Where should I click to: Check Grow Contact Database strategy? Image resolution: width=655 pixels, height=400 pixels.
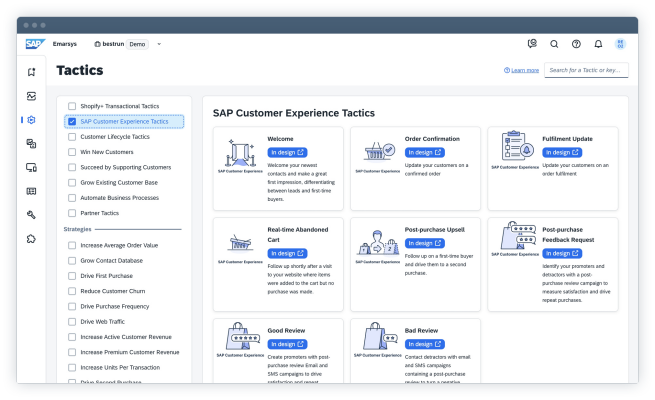point(72,261)
